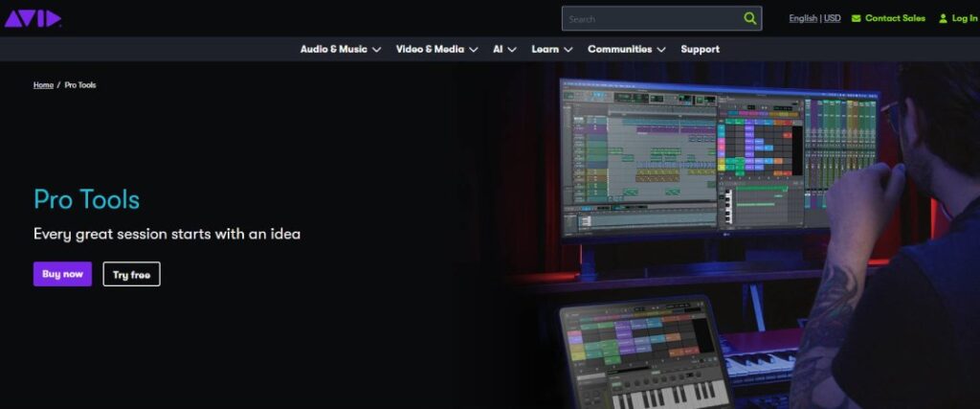Screen dimensions: 980x409
Task: Click the large Pro Tools heading
Action: [x=86, y=199]
